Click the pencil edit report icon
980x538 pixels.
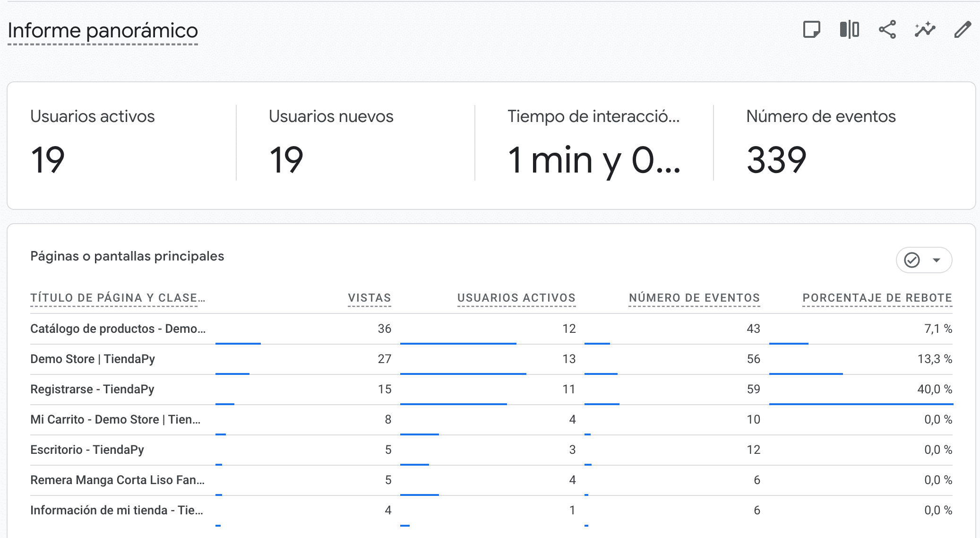point(963,30)
